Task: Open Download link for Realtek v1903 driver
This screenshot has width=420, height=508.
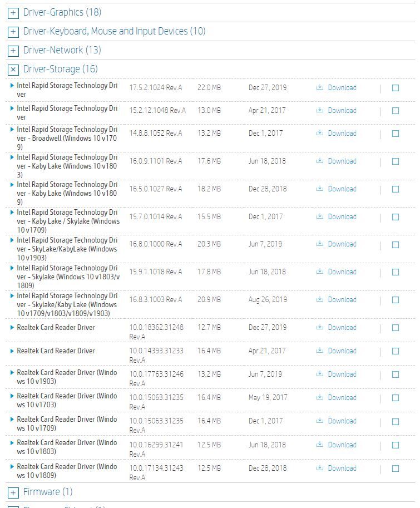Action: pyautogui.click(x=342, y=374)
